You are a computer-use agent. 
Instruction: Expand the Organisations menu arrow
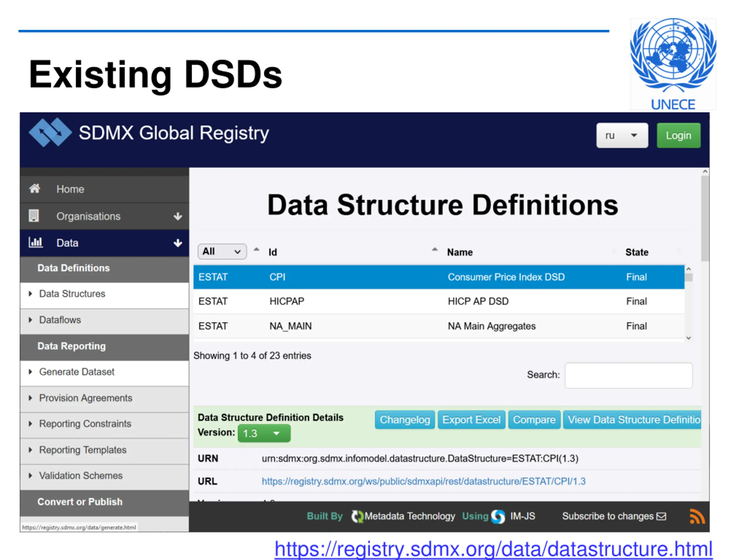[x=178, y=216]
